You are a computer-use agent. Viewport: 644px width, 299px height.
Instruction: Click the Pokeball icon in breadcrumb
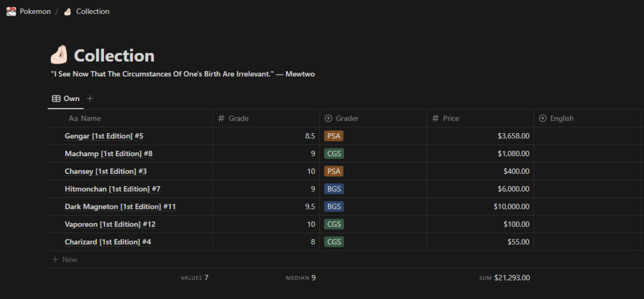coord(11,12)
